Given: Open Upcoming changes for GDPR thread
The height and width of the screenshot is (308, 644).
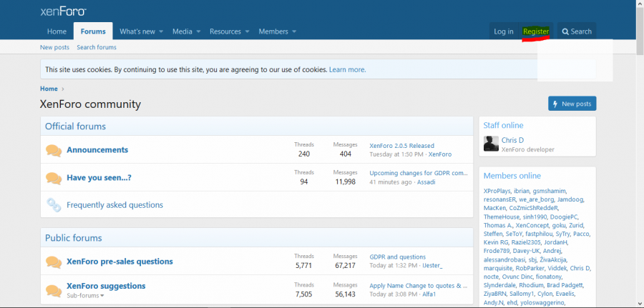Looking at the screenshot, I should click(x=419, y=173).
